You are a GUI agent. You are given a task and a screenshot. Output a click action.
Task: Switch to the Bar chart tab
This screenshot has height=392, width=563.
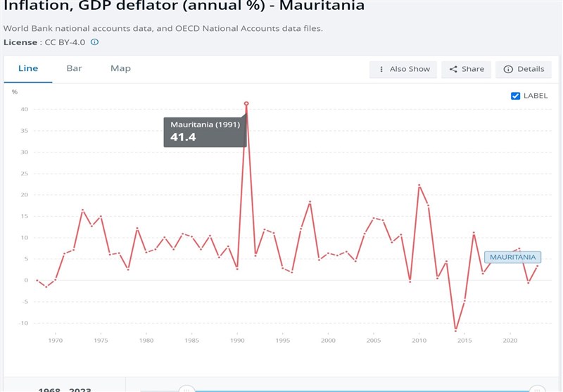(x=74, y=68)
